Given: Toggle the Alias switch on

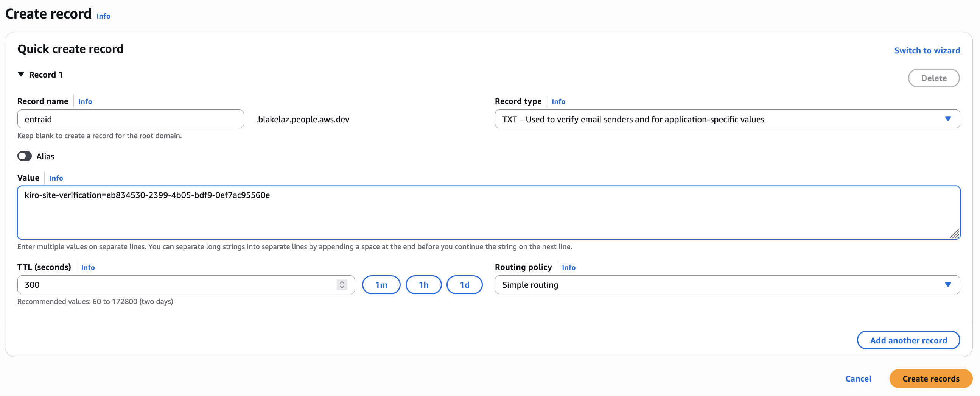Looking at the screenshot, I should (25, 156).
